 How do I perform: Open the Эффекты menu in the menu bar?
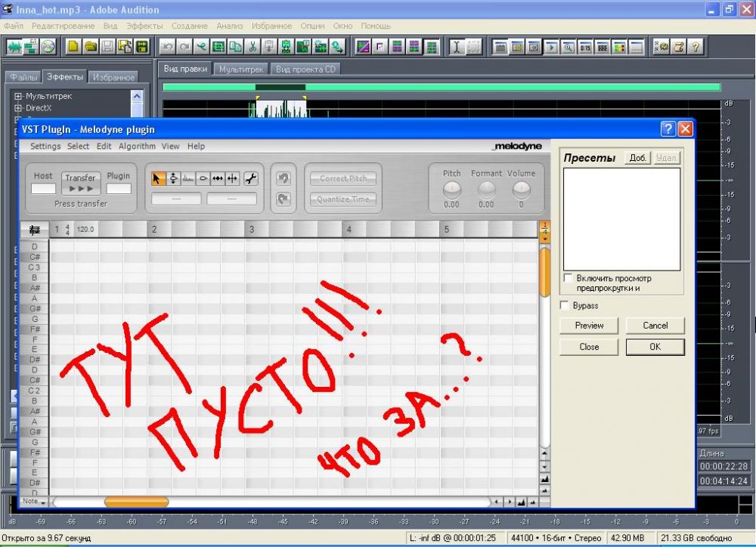[x=144, y=26]
